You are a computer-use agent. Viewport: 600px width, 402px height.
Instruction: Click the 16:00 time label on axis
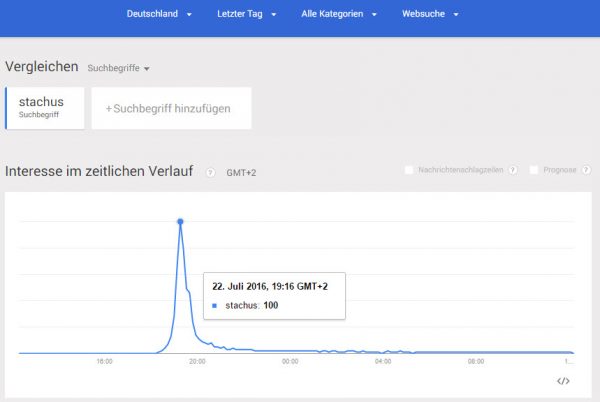pyautogui.click(x=104, y=361)
